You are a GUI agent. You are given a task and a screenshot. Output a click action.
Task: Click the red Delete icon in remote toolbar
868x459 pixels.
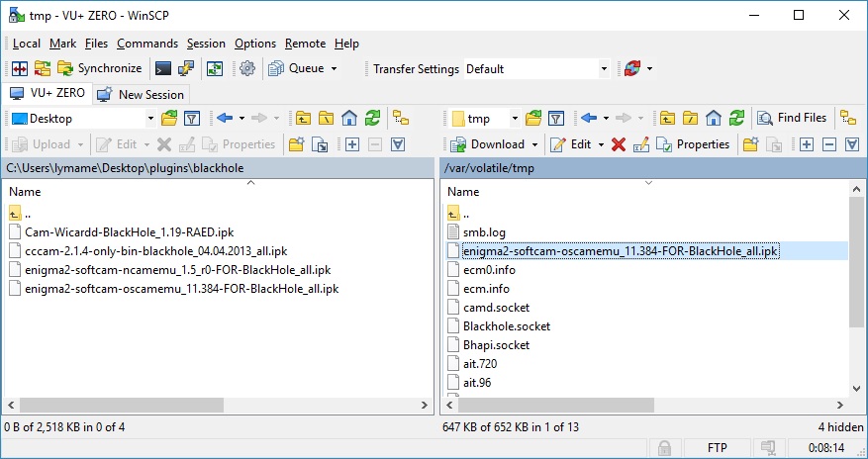coord(619,144)
